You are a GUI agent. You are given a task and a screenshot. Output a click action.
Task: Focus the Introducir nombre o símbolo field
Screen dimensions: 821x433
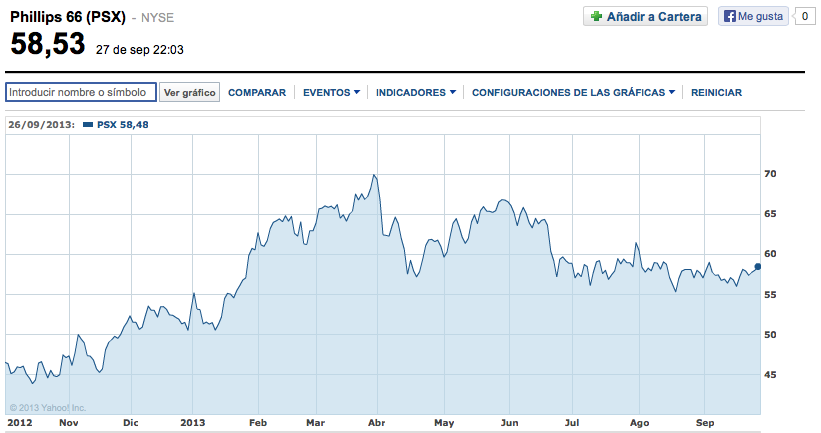(x=81, y=92)
